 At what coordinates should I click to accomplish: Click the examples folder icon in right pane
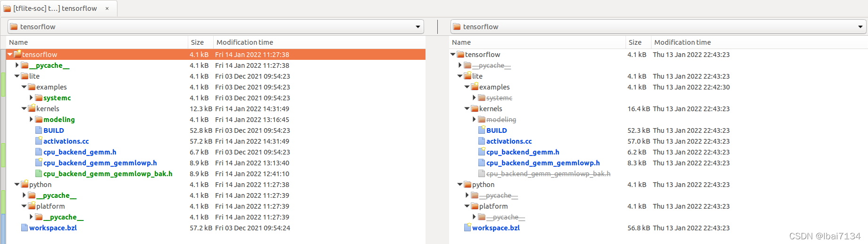(475, 87)
